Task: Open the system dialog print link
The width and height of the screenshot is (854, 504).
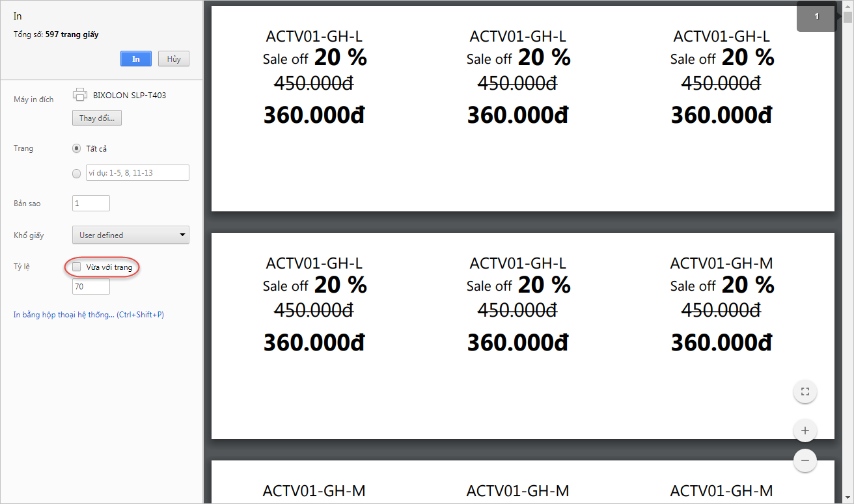Action: tap(89, 315)
